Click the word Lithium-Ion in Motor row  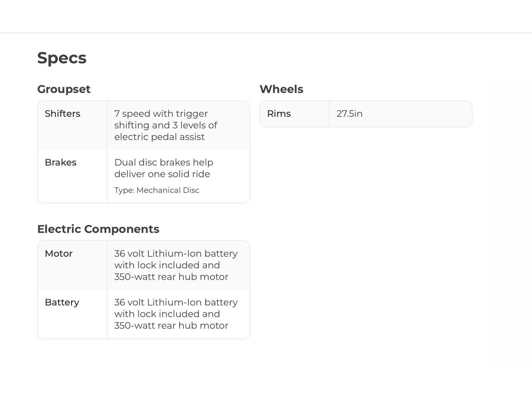pos(174,253)
